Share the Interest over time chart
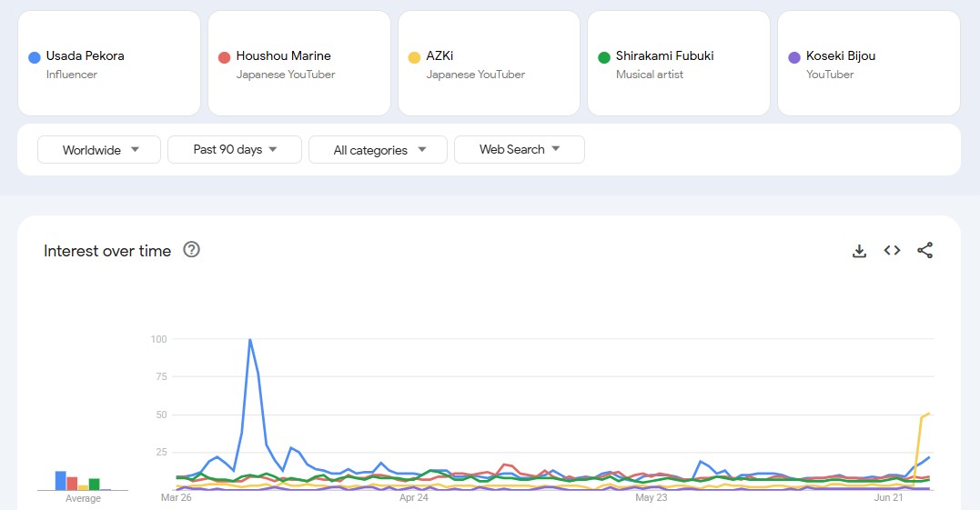 (925, 250)
